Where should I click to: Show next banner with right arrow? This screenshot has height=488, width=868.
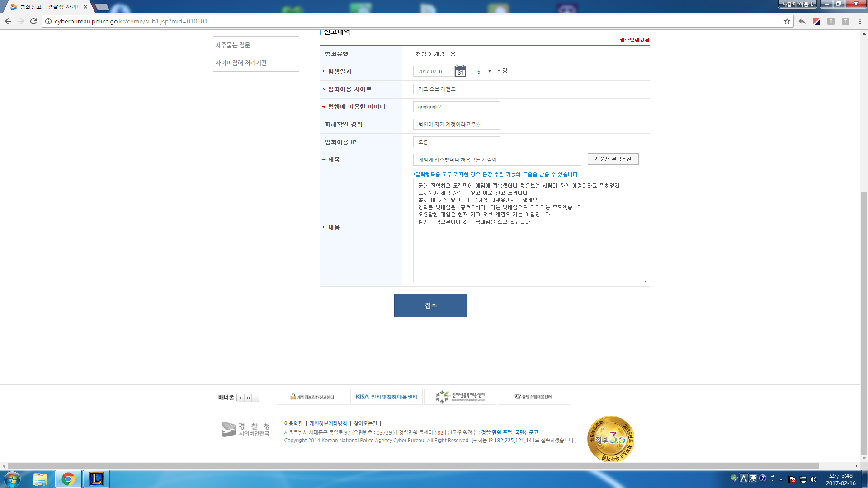click(x=255, y=398)
